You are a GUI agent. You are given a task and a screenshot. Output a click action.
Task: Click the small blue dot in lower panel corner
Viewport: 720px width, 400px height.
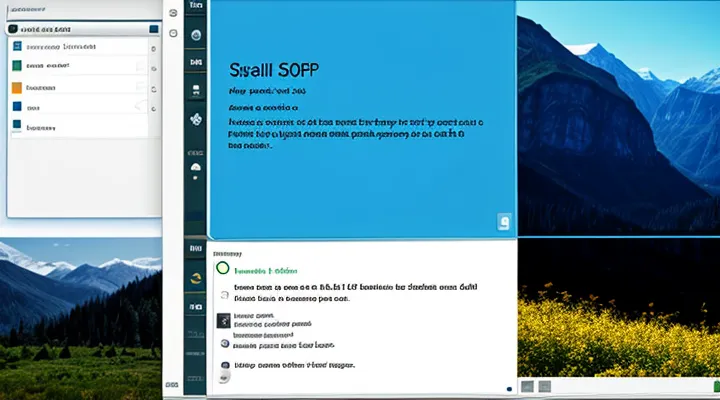click(x=509, y=388)
